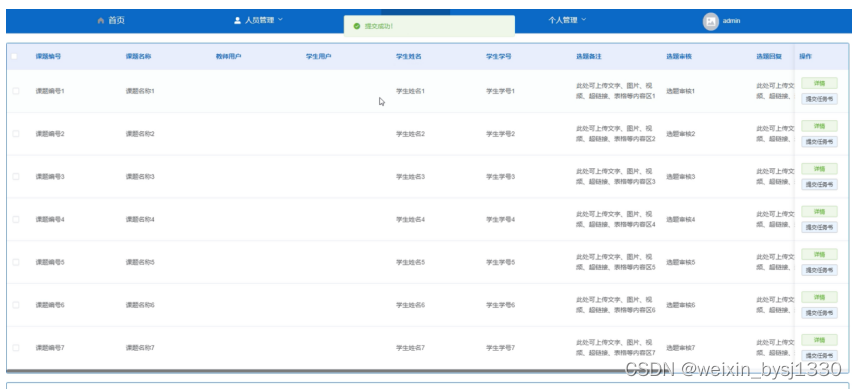
Task: Click the 操作 column header
Action: click(806, 56)
